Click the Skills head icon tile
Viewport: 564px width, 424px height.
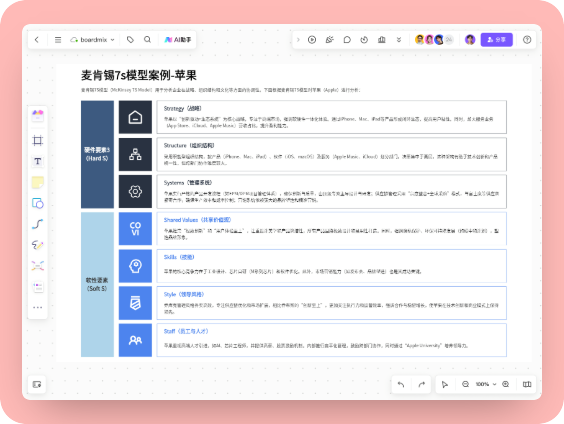click(x=135, y=266)
